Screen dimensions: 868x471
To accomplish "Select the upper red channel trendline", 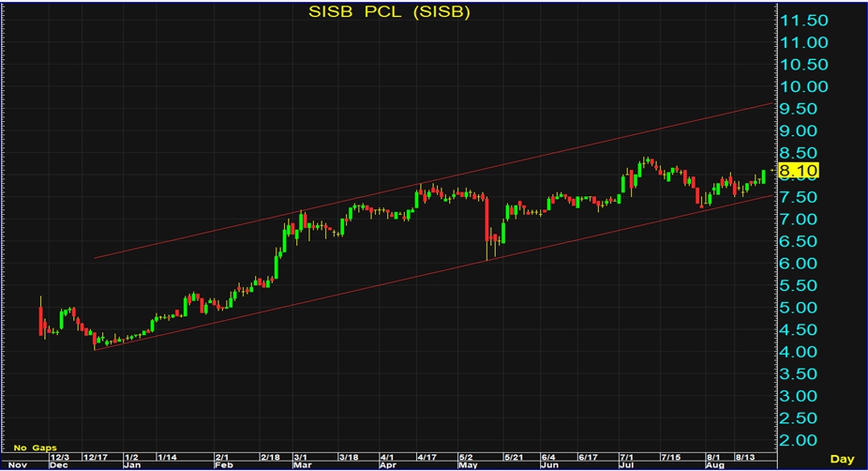I will pos(433,180).
